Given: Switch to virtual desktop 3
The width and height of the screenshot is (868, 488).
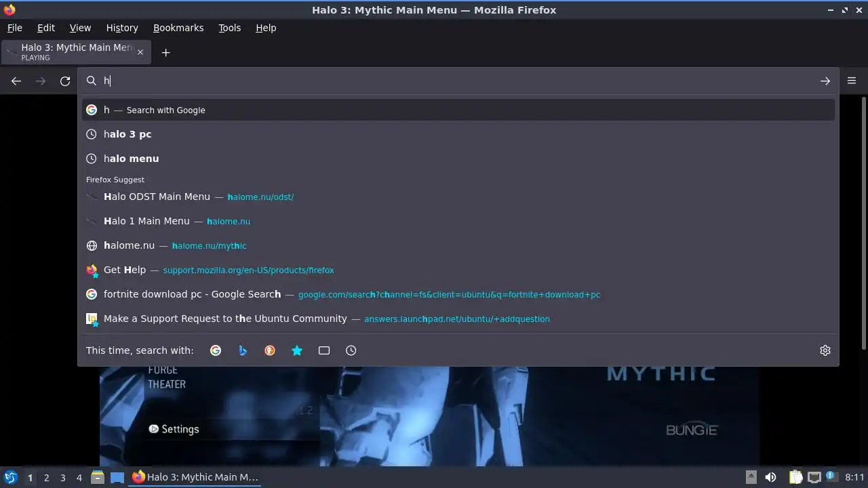Looking at the screenshot, I should pyautogui.click(x=62, y=478).
